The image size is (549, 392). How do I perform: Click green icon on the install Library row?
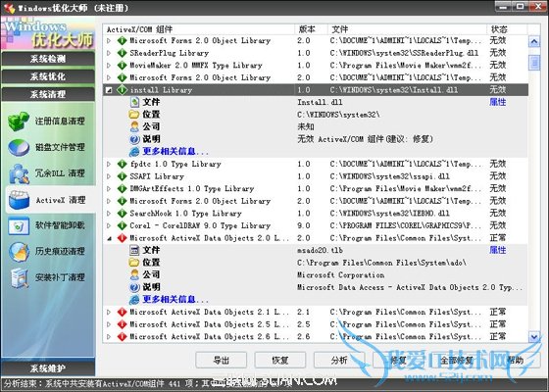(x=122, y=90)
